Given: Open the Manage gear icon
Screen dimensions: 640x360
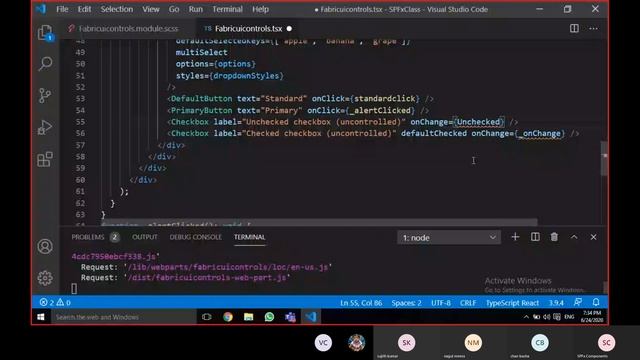Looking at the screenshot, I should pyautogui.click(x=45, y=278).
